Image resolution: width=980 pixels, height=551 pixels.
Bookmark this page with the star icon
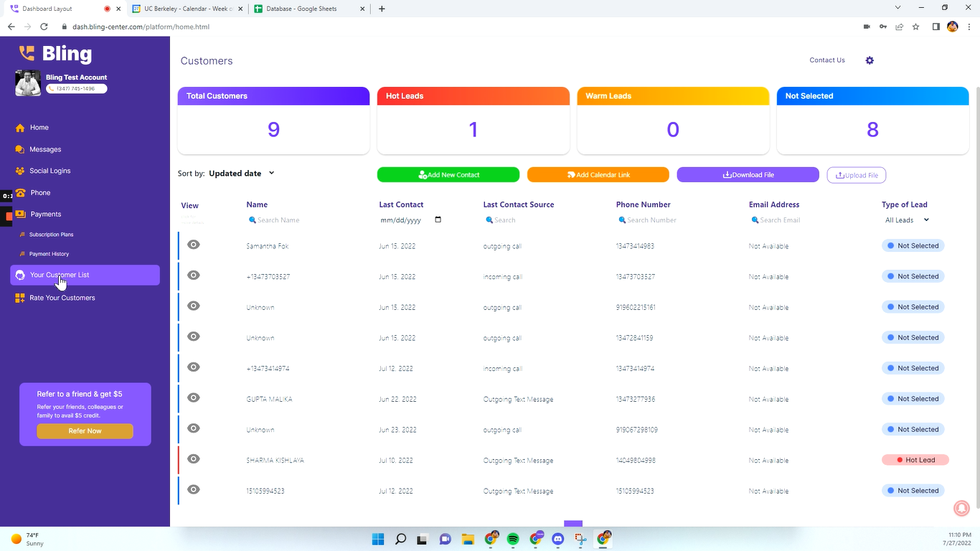915,27
